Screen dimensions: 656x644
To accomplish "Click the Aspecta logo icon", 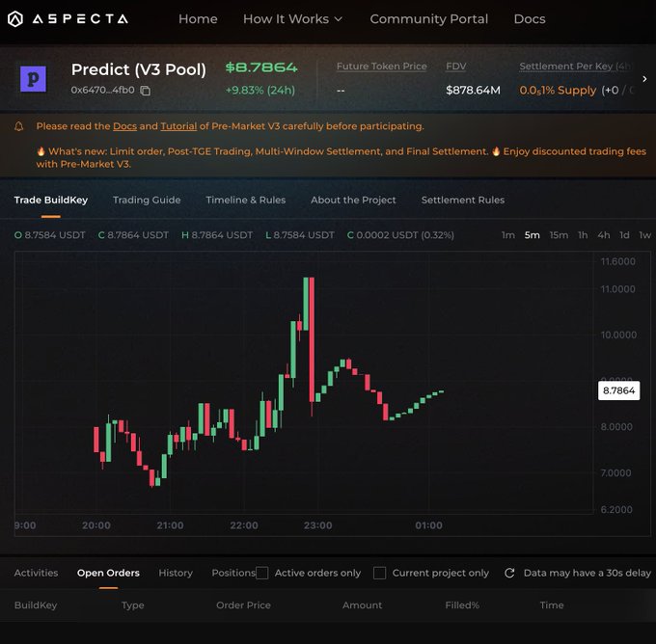I will coord(15,19).
